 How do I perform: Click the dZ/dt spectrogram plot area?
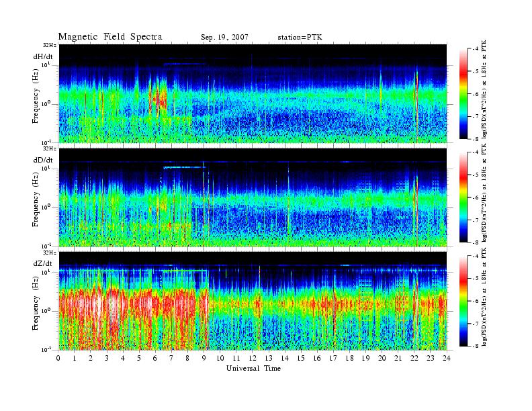tap(253, 301)
